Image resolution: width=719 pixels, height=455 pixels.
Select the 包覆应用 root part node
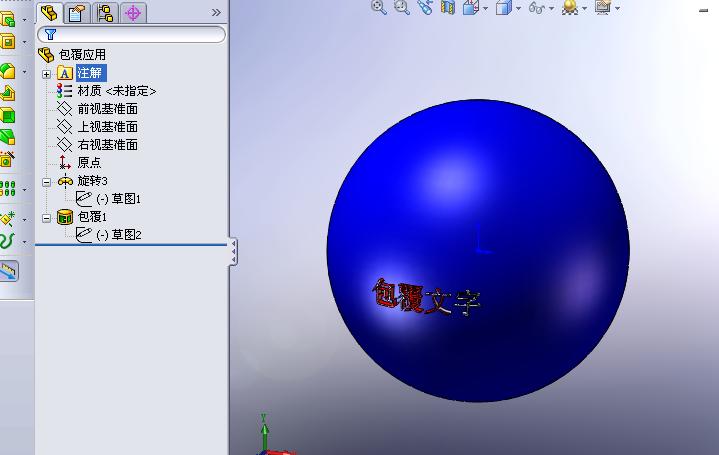(82, 55)
